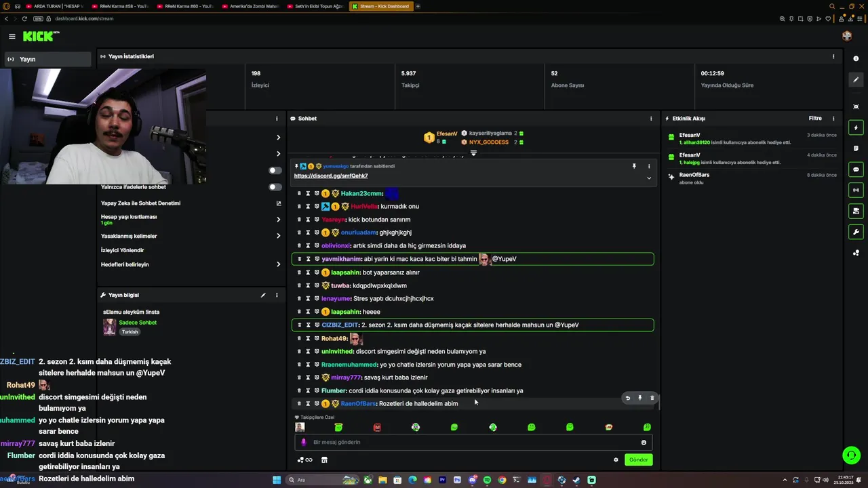
Task: Unpin the pinned discord message via pin icon
Action: (634, 166)
